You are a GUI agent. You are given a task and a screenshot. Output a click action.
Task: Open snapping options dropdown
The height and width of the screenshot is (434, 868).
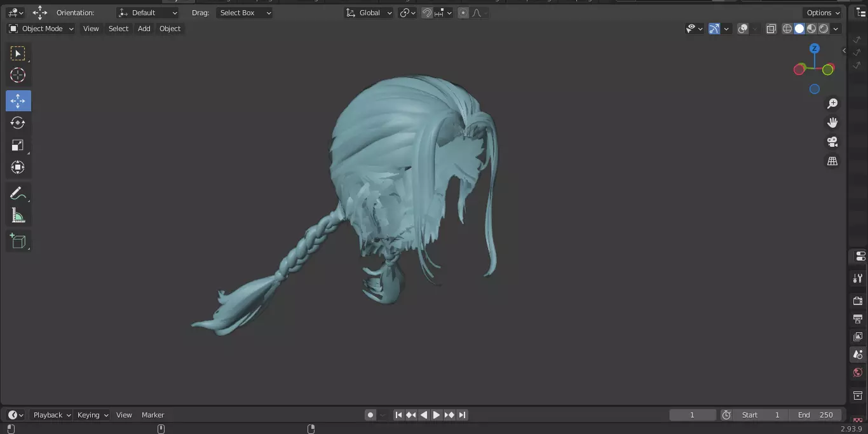tap(444, 13)
